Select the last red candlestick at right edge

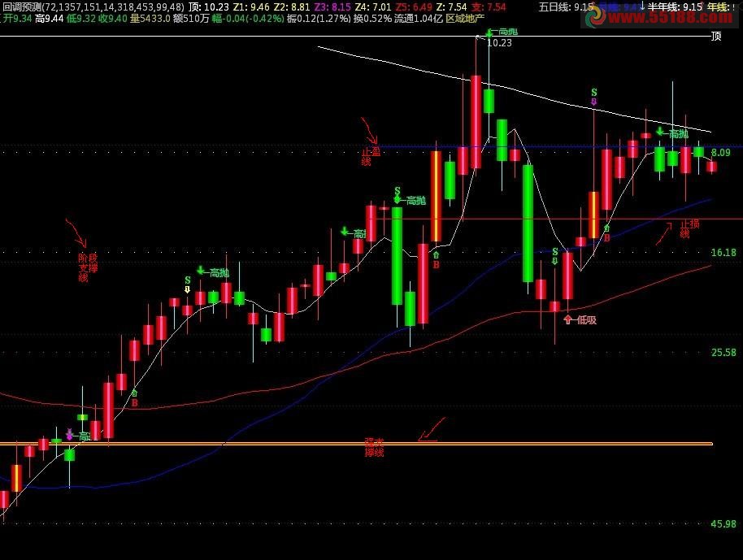(712, 167)
